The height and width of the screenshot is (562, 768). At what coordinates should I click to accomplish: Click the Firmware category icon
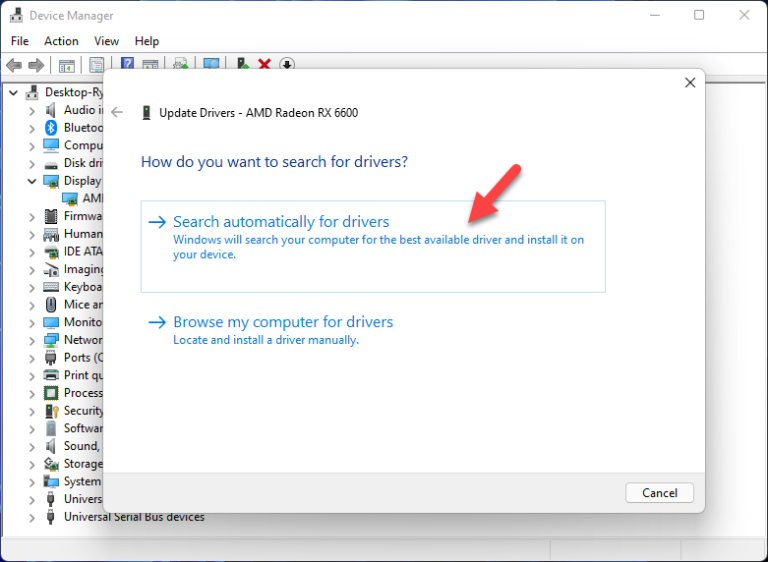pyautogui.click(x=50, y=216)
